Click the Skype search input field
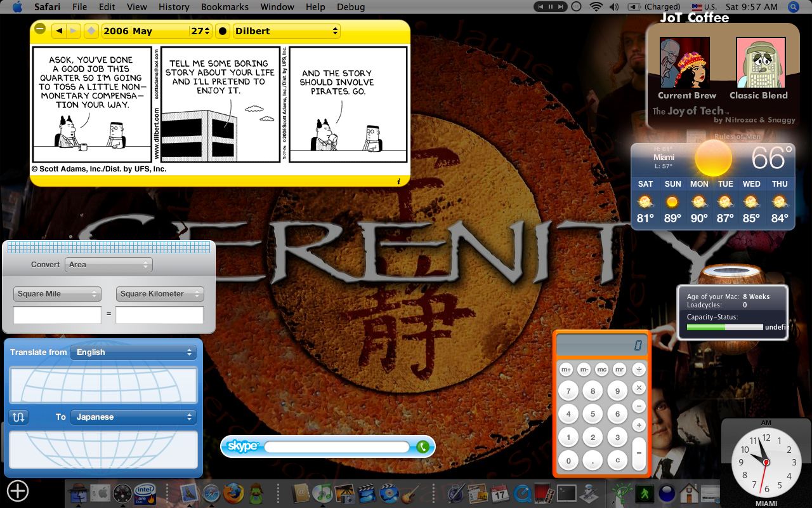812x508 pixels. 337,447
